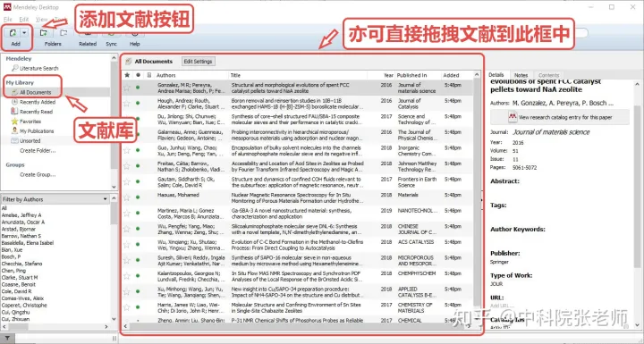Maximize the Mendeley Desktop window
Screen dimensions: 644x344
tap(612, 7)
